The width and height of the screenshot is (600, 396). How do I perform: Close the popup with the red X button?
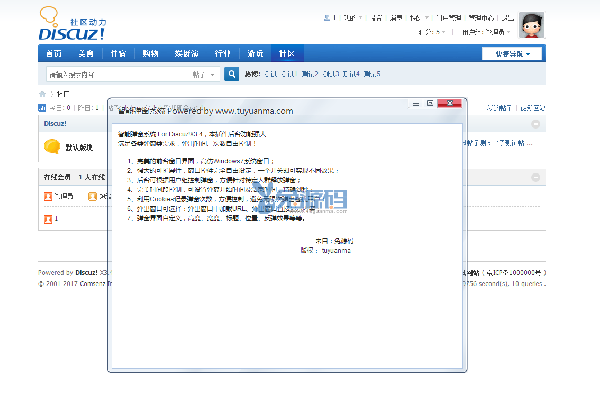click(x=450, y=103)
